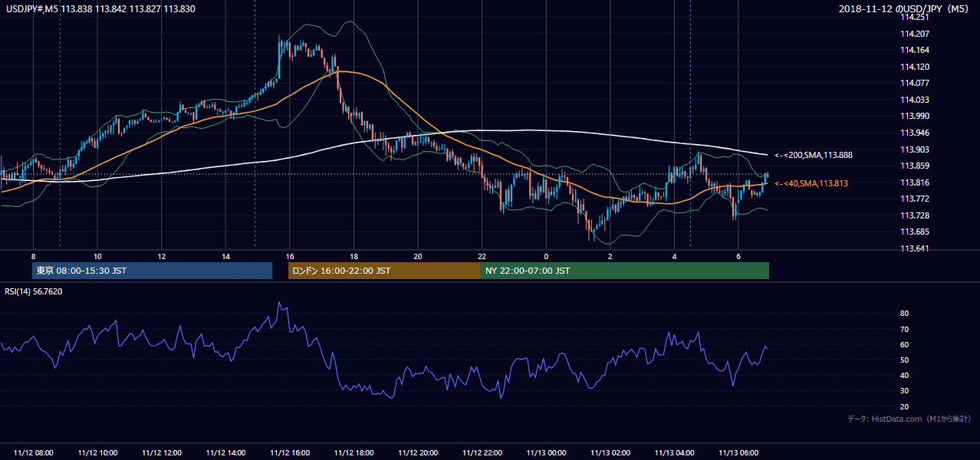Image resolution: width=980 pixels, height=460 pixels.
Task: Click the RSI 50 level label
Action: pos(904,360)
